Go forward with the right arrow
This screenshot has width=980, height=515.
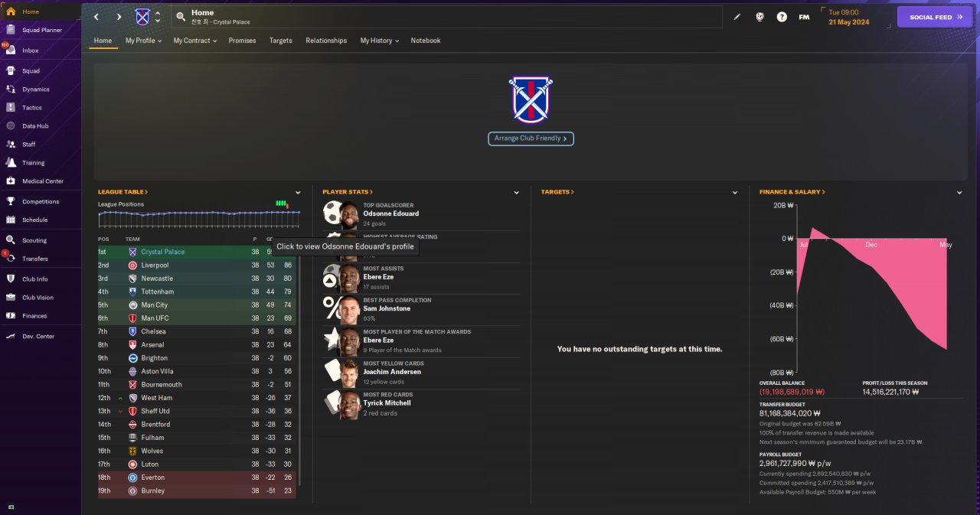click(119, 17)
